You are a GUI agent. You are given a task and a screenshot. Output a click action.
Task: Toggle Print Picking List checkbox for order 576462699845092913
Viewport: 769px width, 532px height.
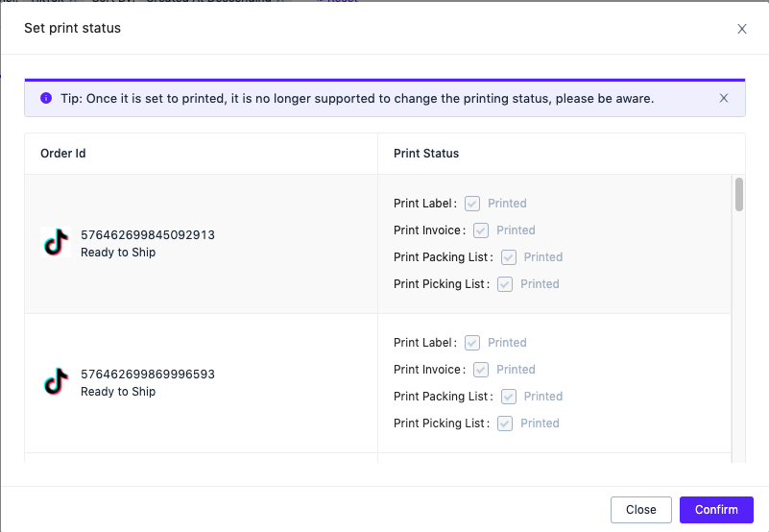(505, 284)
